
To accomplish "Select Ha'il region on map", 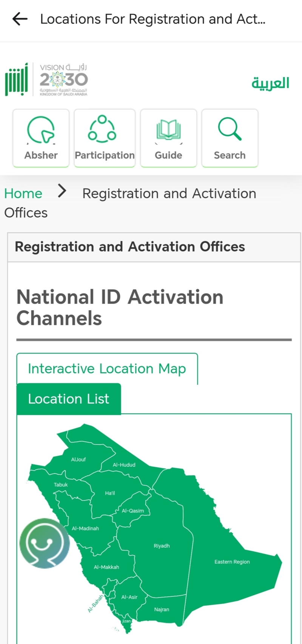I will pyautogui.click(x=110, y=493).
